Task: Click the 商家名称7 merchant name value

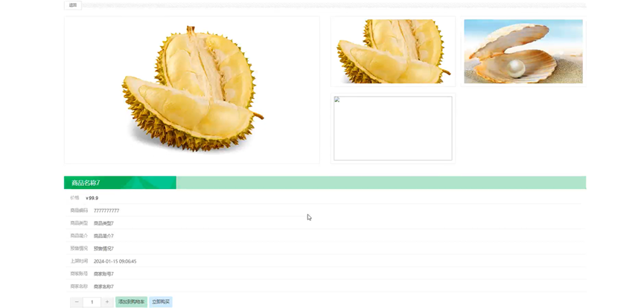Action: (x=103, y=286)
